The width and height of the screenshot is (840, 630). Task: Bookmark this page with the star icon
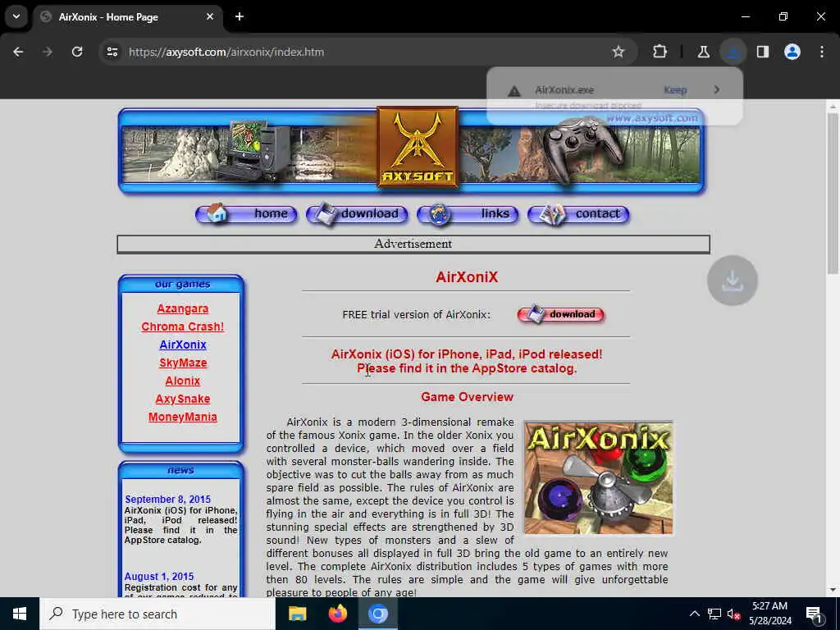tap(619, 52)
